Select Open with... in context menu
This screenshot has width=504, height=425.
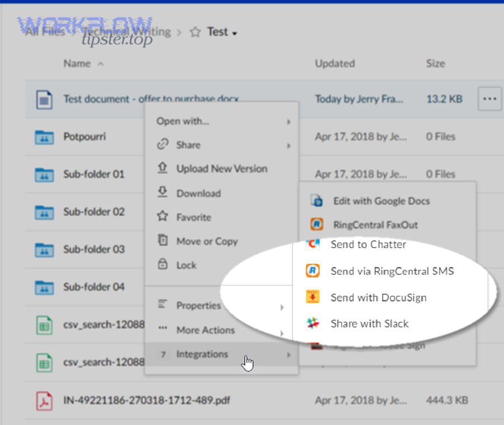pyautogui.click(x=221, y=121)
